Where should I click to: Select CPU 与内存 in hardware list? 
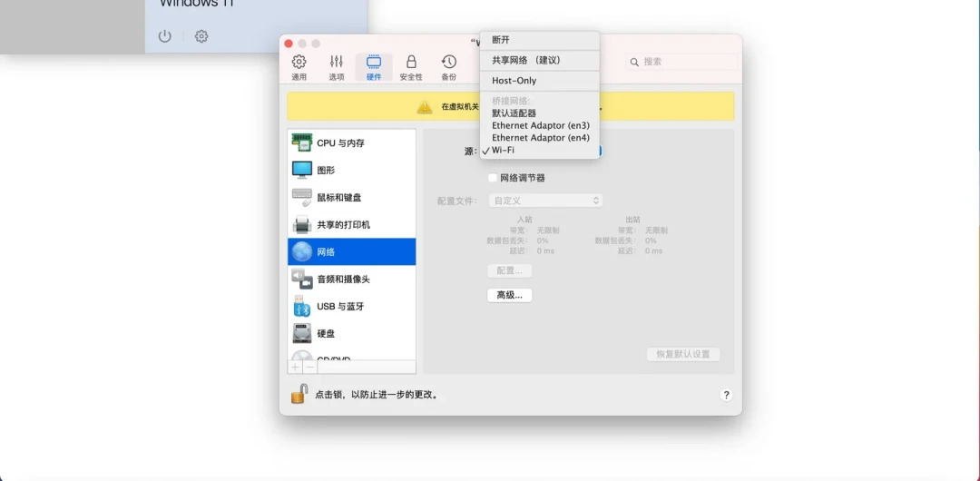pos(352,143)
